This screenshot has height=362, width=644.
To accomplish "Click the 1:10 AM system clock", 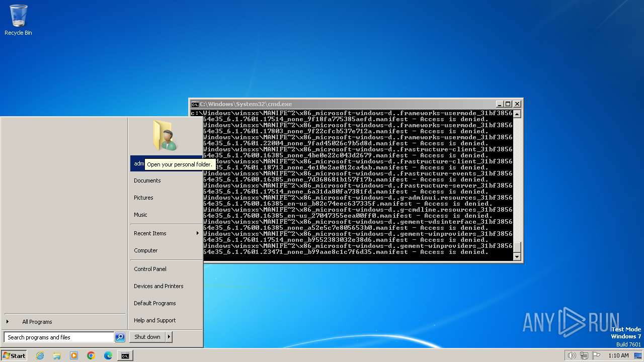I will [x=618, y=355].
